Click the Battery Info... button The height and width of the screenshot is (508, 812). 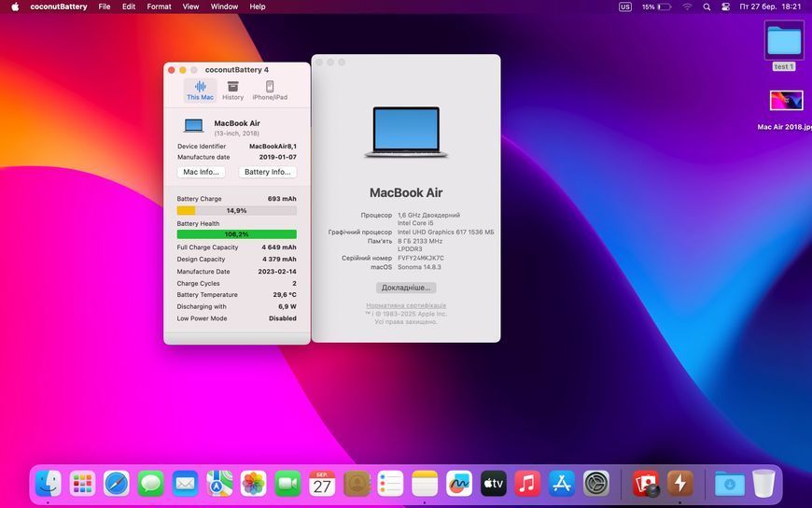pyautogui.click(x=267, y=172)
